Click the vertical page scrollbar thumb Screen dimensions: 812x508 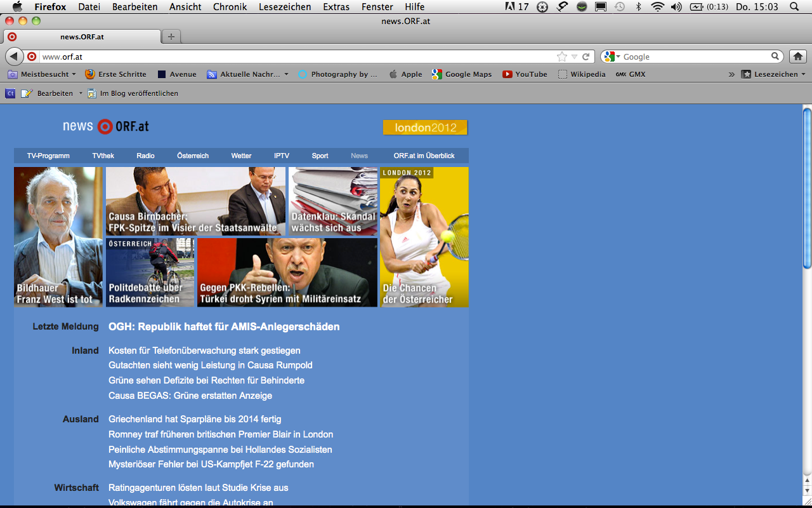[x=807, y=188]
